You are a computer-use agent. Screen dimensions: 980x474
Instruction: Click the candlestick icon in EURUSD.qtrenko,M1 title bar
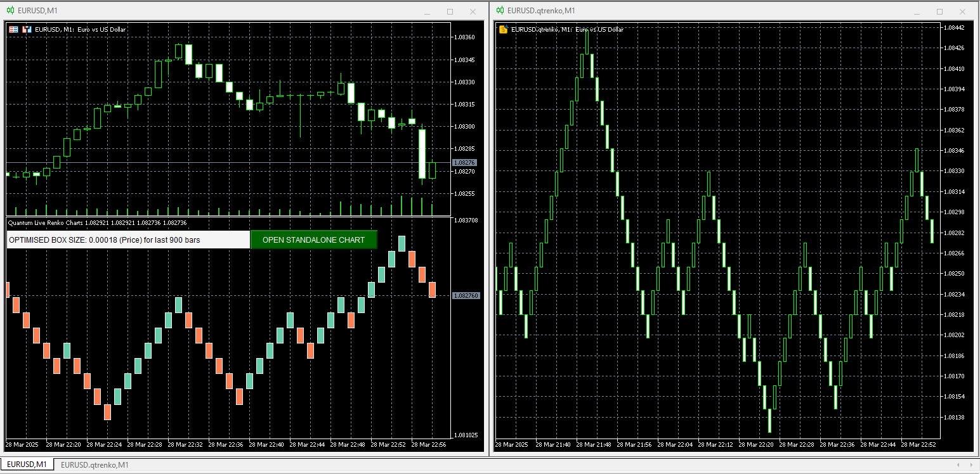coord(500,11)
